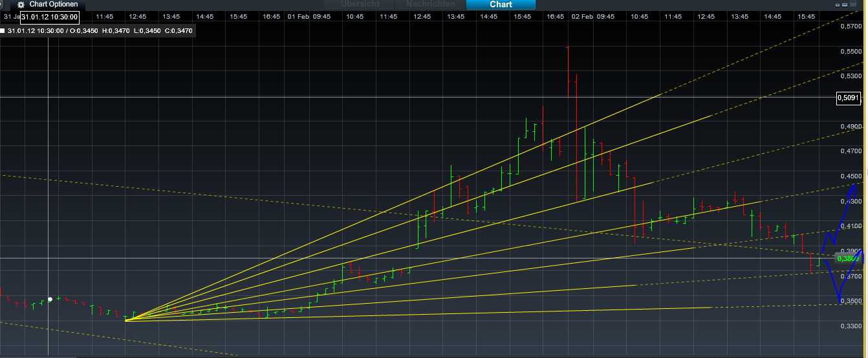Open Chart Optionen gear icon
868x358 pixels.
[21, 5]
